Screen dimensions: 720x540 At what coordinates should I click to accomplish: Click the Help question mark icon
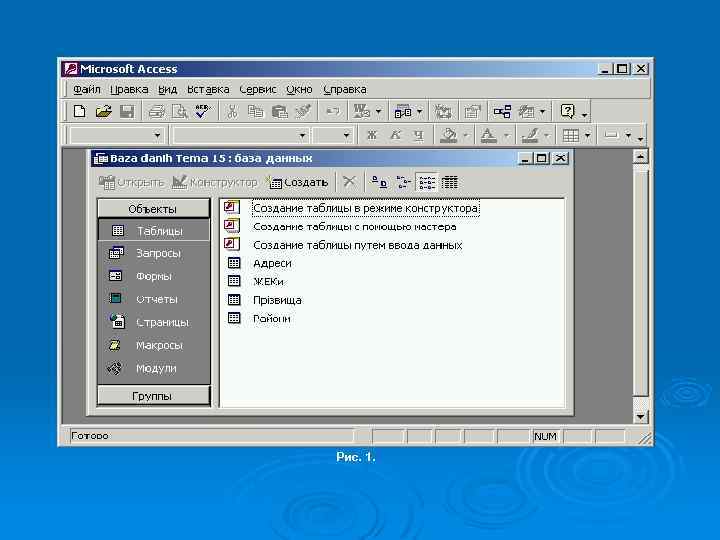point(568,111)
